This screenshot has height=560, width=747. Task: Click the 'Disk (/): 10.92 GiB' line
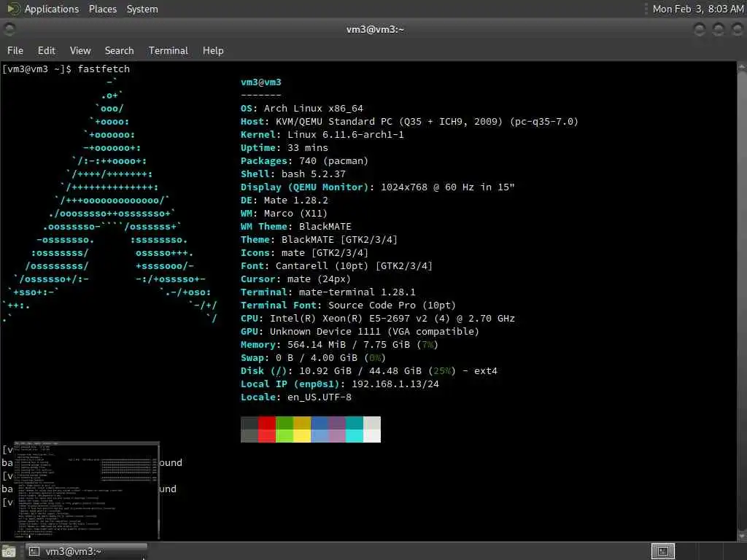[368, 370]
